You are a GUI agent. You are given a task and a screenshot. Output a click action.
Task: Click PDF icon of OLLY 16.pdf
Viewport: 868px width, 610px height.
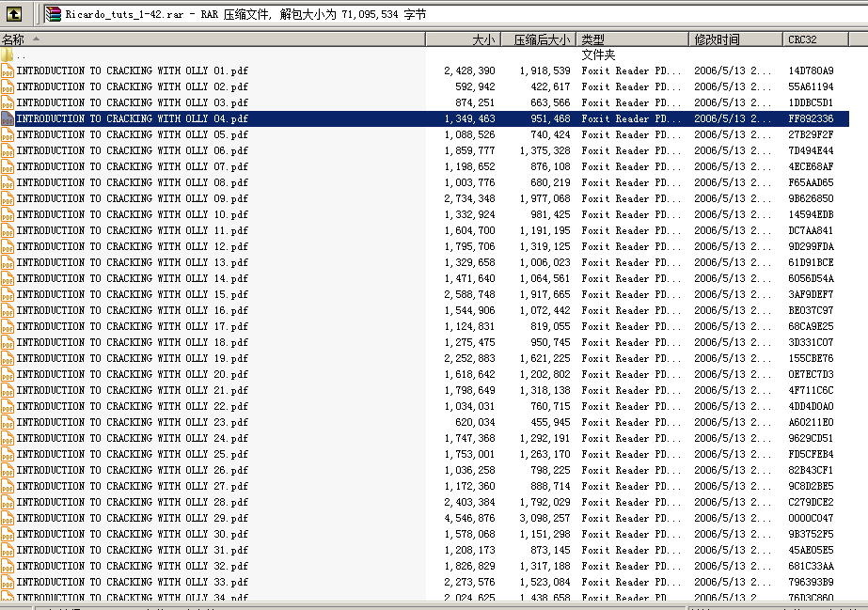coord(8,311)
